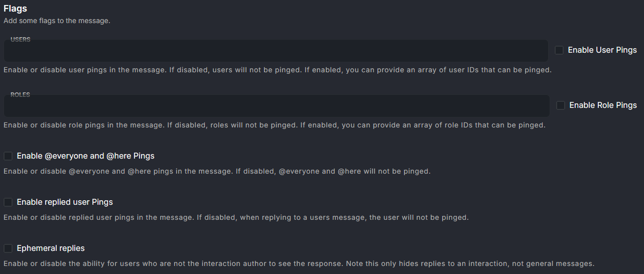Tick the Enable Role Pings checkbox
The image size is (644, 274).
pos(561,105)
